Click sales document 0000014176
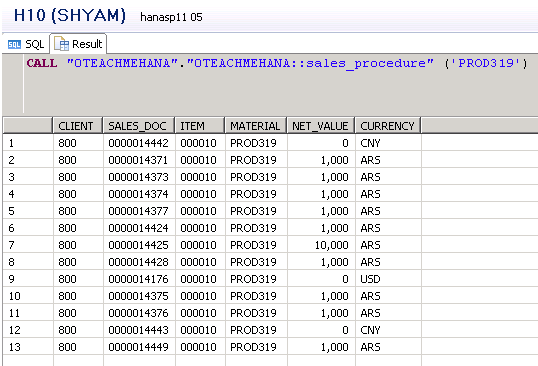The height and width of the screenshot is (366, 538). click(138, 279)
